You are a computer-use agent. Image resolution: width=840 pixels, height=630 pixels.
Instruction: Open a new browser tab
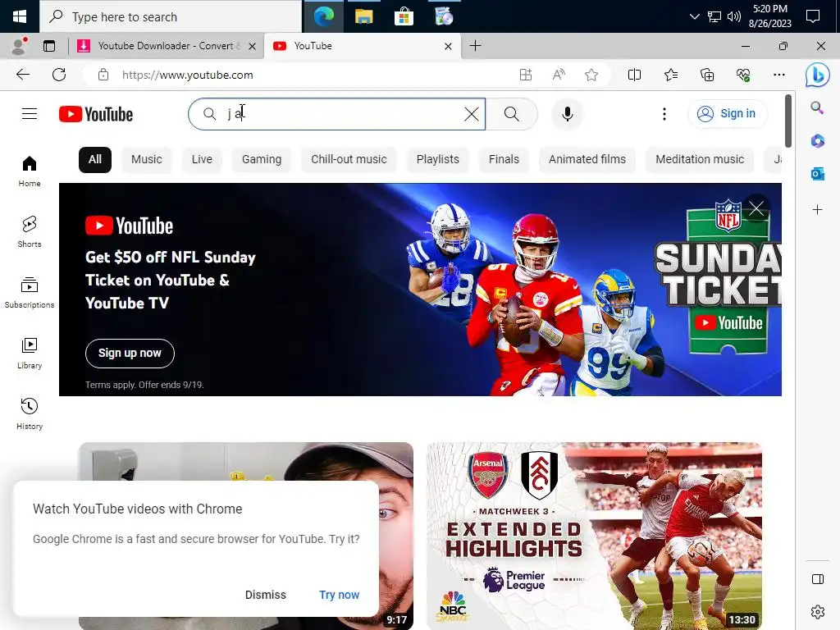click(475, 46)
